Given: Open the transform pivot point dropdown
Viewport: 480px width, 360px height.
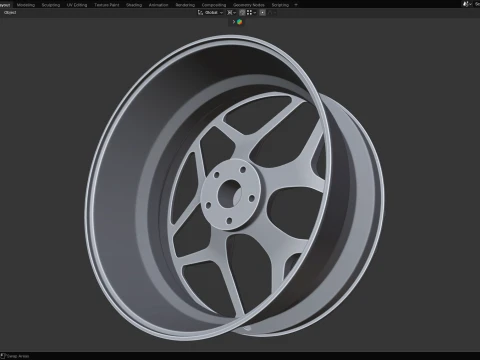Looking at the screenshot, I should 231,13.
